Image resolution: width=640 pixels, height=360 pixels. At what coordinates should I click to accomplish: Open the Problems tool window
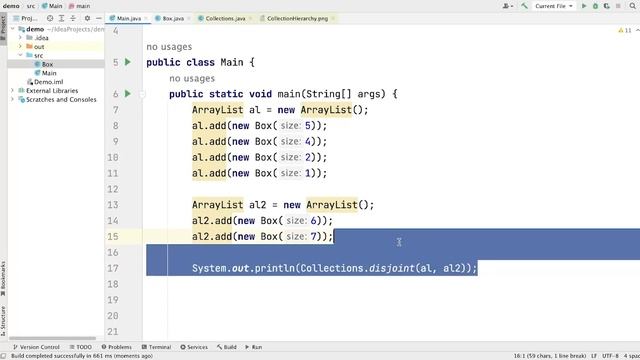(116, 347)
